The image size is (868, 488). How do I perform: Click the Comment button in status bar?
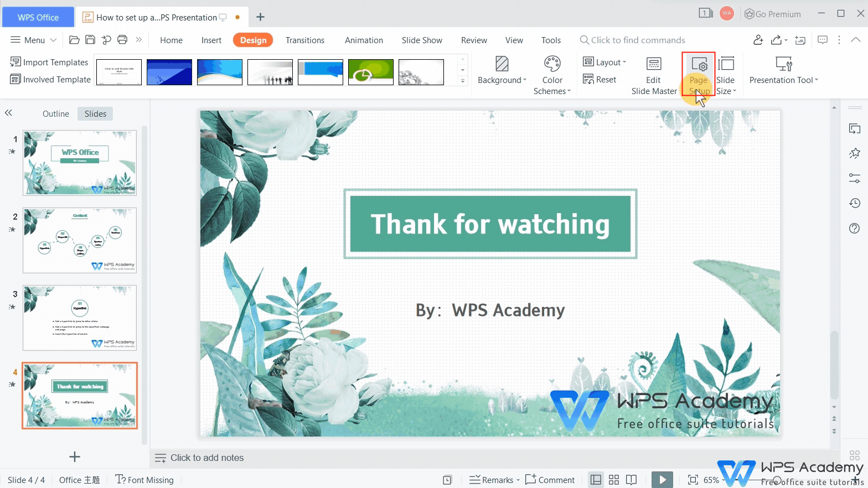pyautogui.click(x=550, y=480)
